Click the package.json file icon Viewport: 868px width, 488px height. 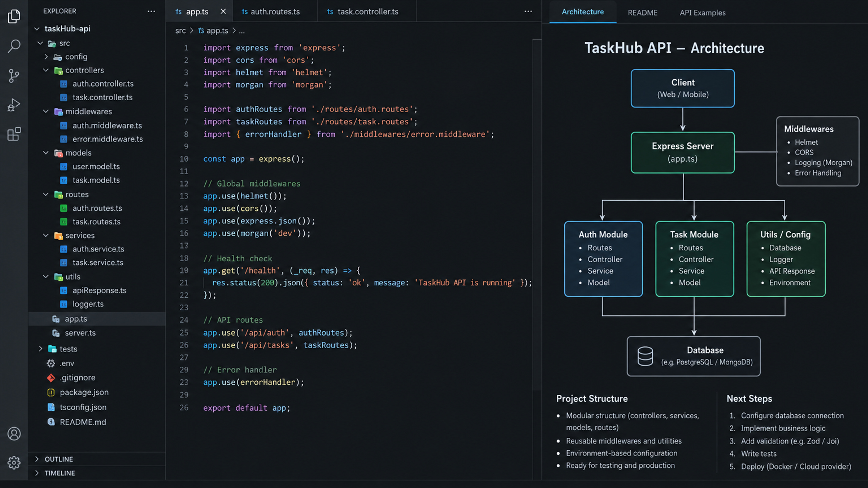click(51, 392)
